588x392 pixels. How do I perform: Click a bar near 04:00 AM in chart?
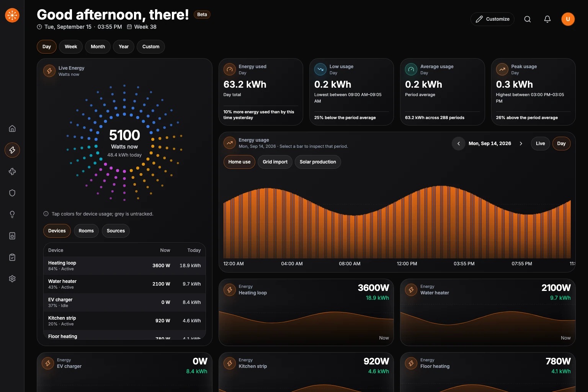pos(292,226)
